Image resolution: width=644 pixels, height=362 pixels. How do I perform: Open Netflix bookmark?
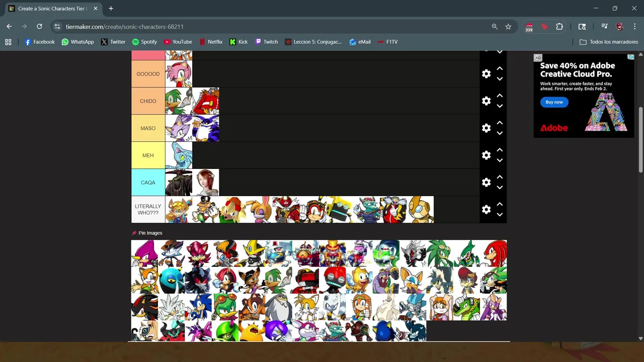point(211,42)
